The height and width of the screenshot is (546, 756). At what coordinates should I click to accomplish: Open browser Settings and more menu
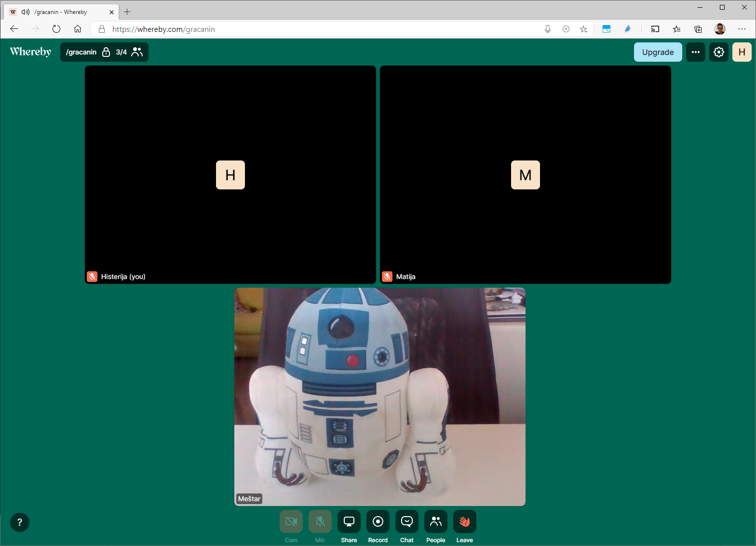742,29
